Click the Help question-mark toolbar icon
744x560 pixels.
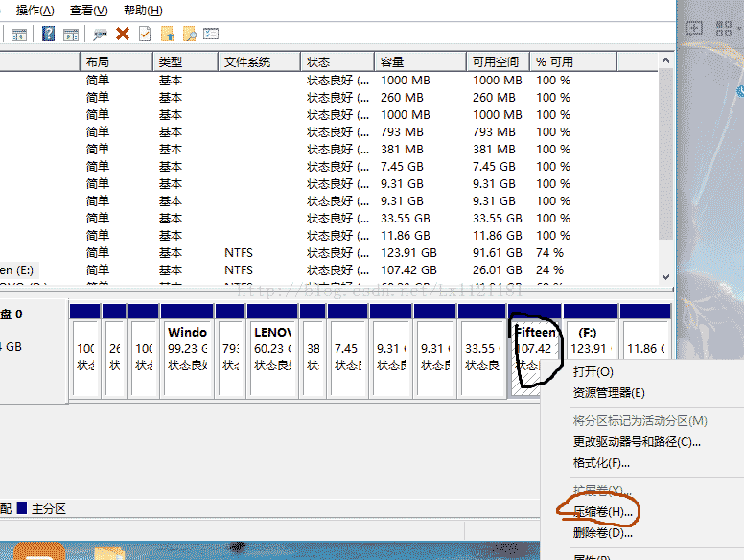pyautogui.click(x=48, y=34)
